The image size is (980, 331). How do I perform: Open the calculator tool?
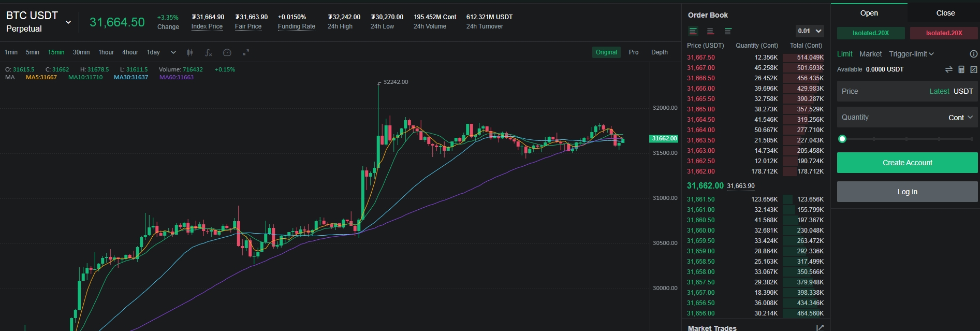(x=961, y=69)
